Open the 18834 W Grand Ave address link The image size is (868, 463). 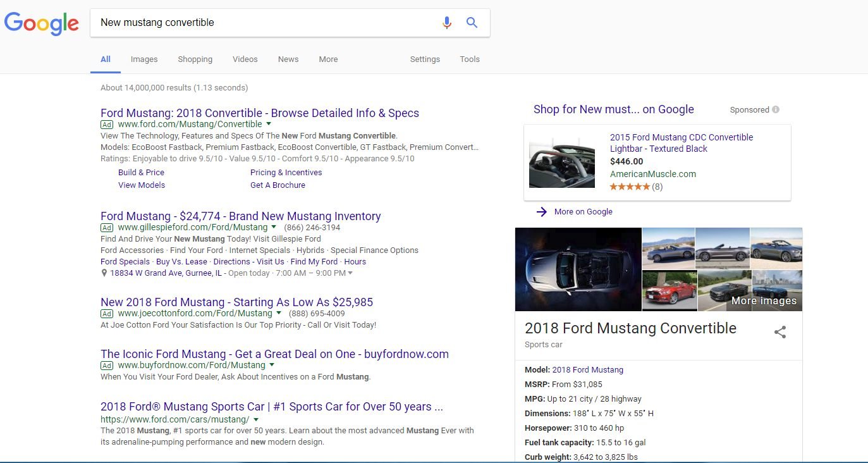point(166,273)
